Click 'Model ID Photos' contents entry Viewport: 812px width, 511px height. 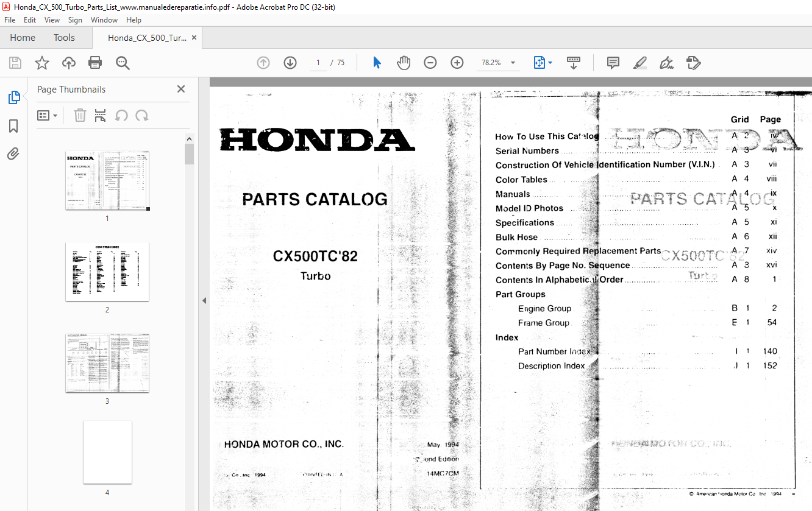[529, 208]
